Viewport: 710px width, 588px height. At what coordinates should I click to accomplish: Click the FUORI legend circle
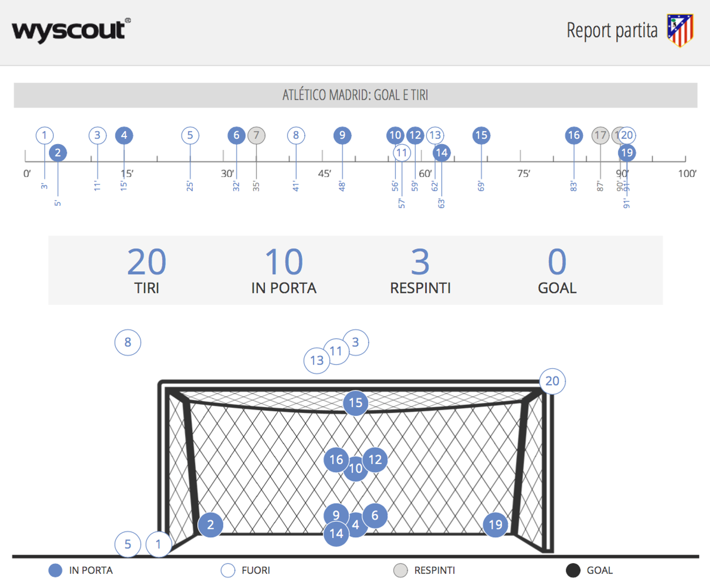point(228,571)
